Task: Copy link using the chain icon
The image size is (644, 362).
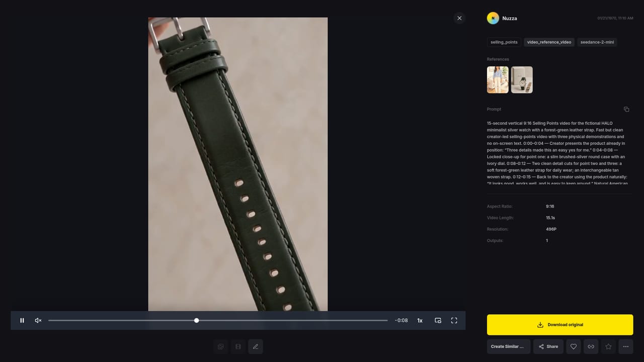Action: 591,346
